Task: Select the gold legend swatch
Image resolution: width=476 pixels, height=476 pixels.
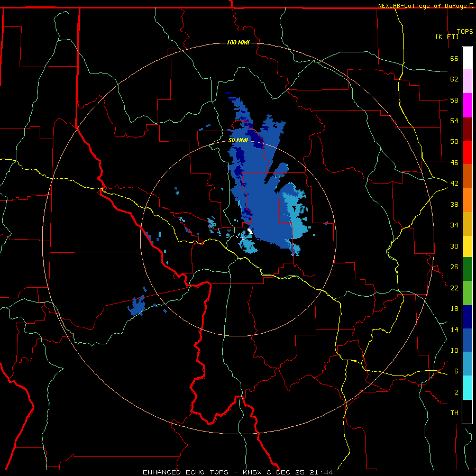Action: [x=467, y=224]
